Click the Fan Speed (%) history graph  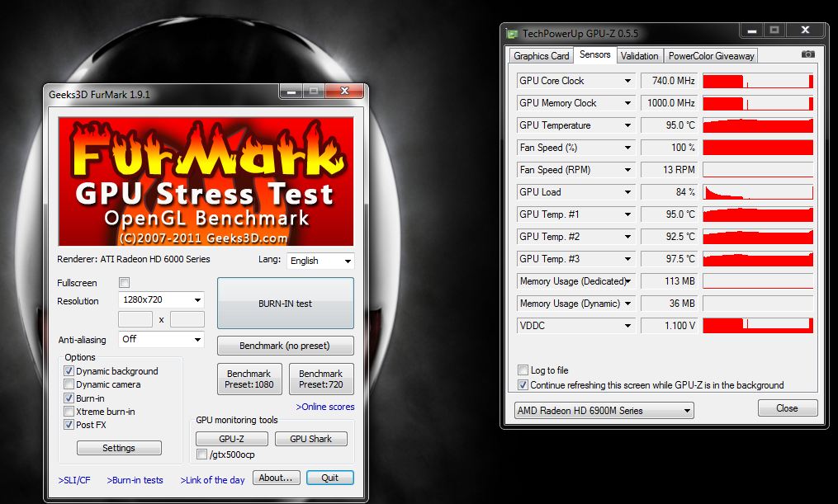pos(758,148)
